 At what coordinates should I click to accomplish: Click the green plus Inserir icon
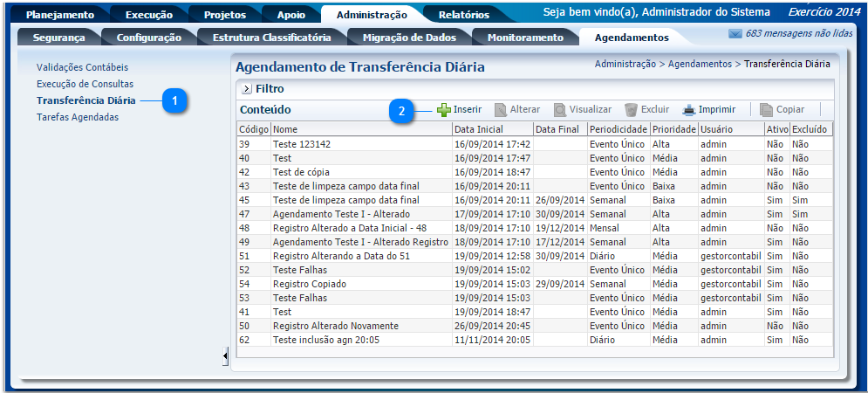tap(444, 110)
